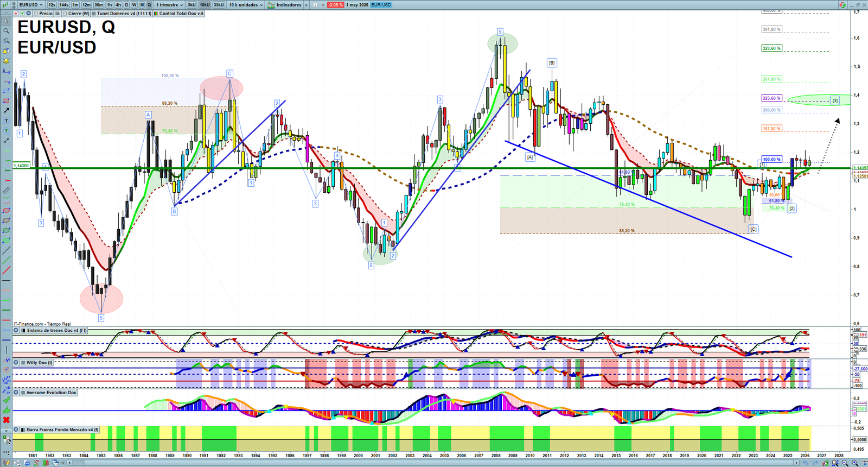
Task: Click the 323,60 % Fibonacci level label
Action: coord(771,48)
